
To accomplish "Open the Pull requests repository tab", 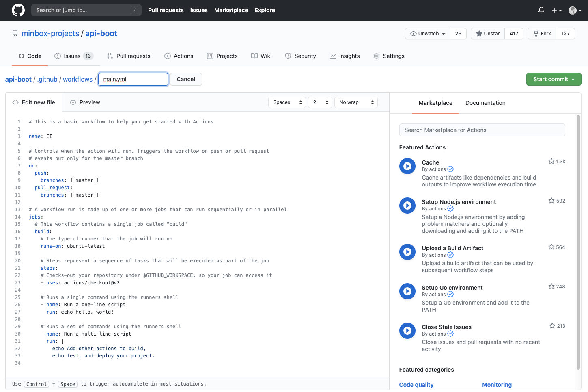I will pyautogui.click(x=129, y=56).
